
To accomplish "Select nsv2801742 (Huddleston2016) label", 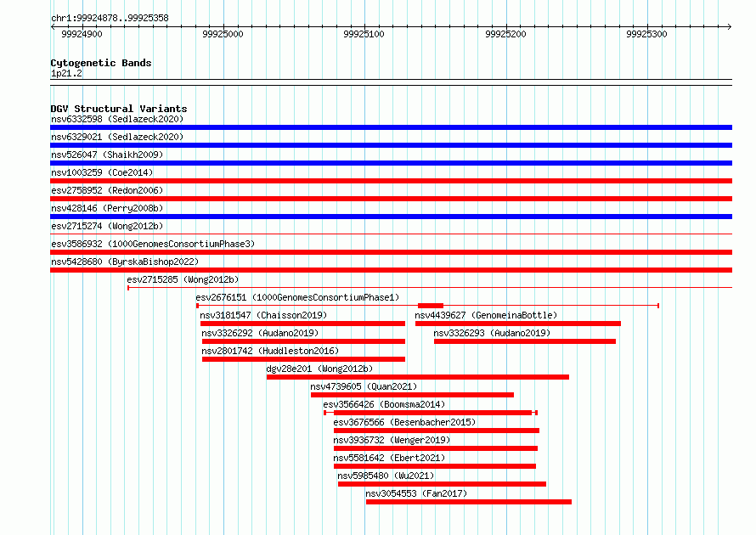I will tap(270, 351).
